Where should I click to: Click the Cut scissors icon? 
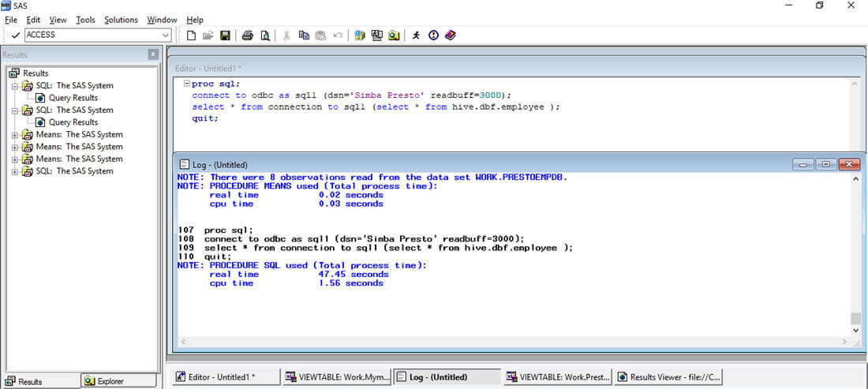[x=286, y=36]
